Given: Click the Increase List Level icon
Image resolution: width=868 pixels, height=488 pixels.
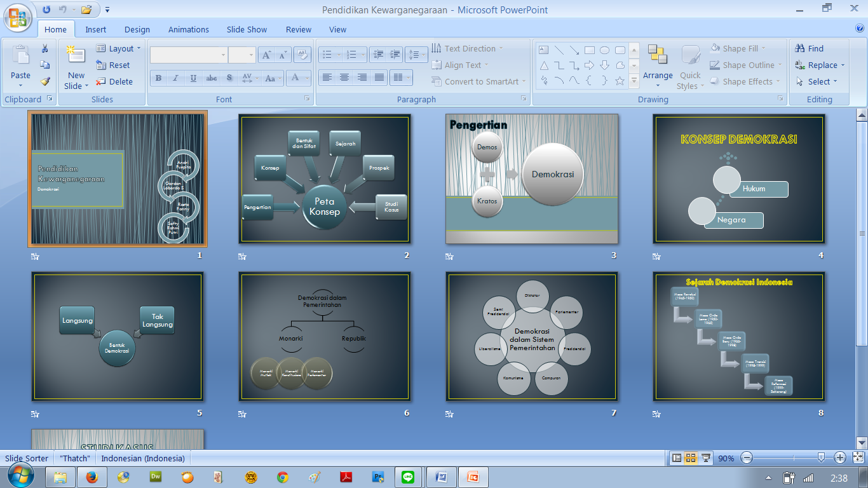Looking at the screenshot, I should [395, 55].
